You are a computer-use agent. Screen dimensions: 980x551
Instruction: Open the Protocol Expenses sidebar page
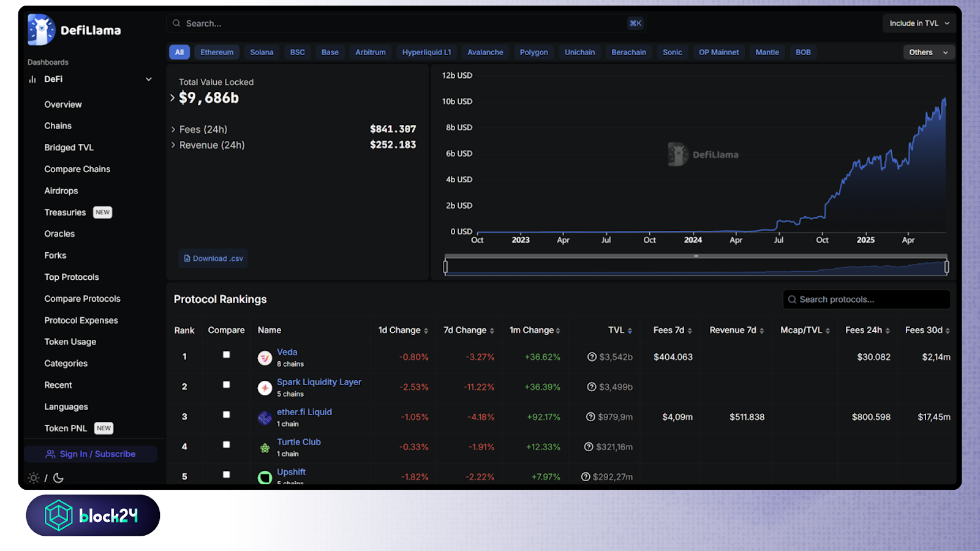81,320
